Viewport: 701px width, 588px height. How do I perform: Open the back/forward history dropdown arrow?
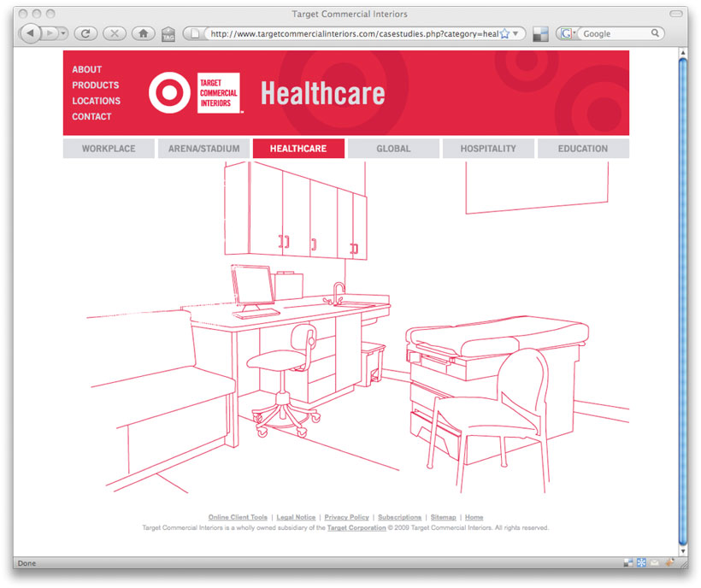pos(63,33)
